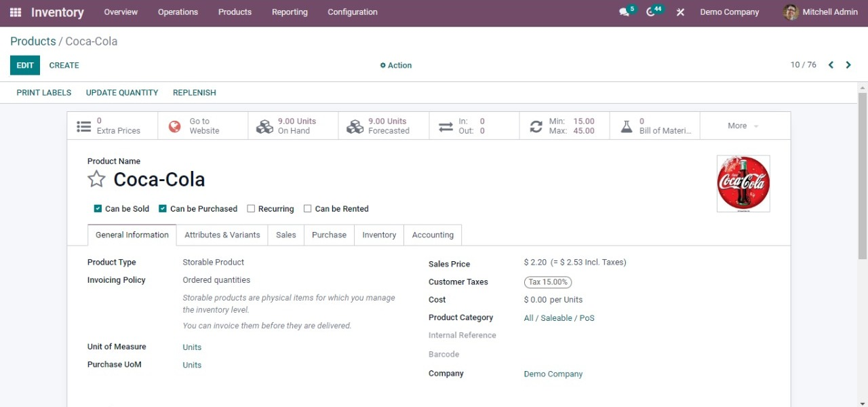Click Cost value $ 0.00

pyautogui.click(x=535, y=300)
